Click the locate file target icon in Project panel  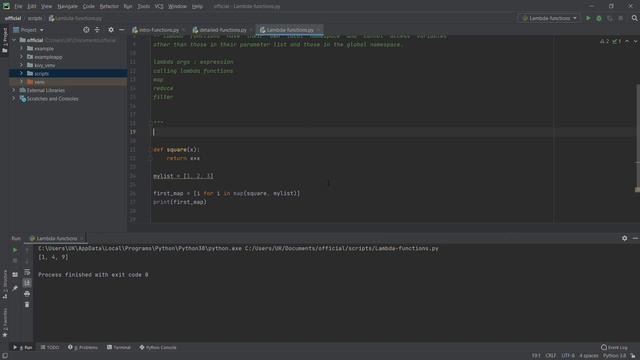86,30
